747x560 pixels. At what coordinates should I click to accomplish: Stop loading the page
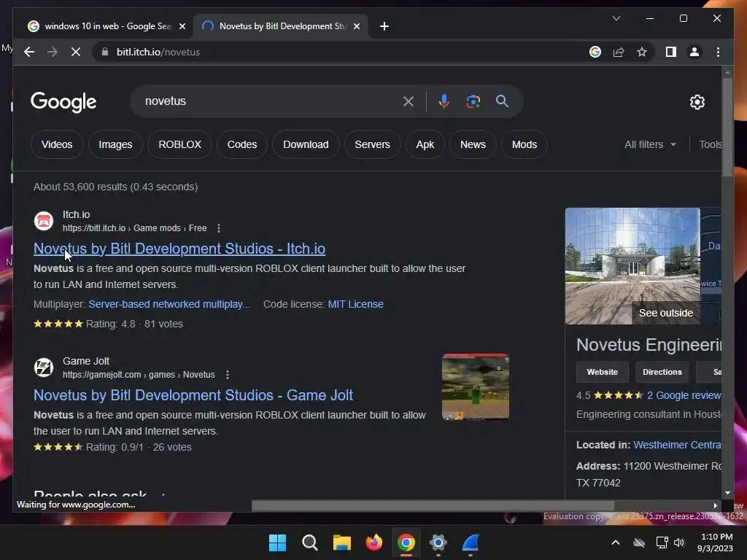tap(76, 52)
